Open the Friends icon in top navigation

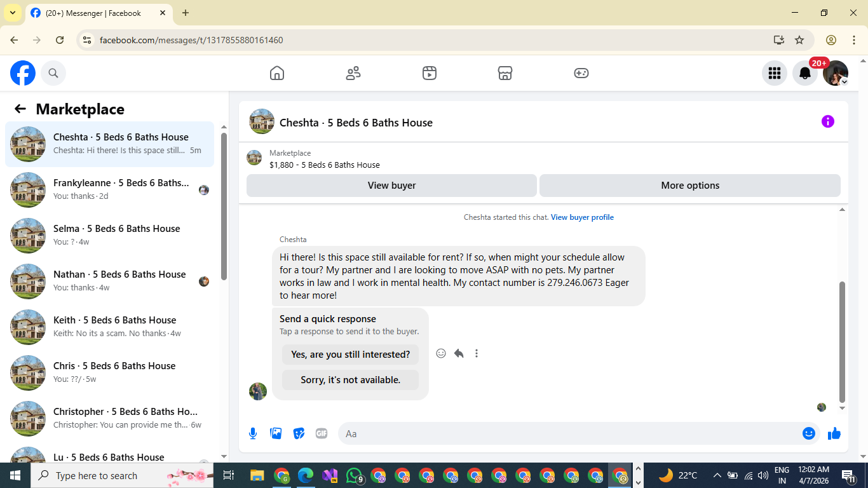(353, 73)
